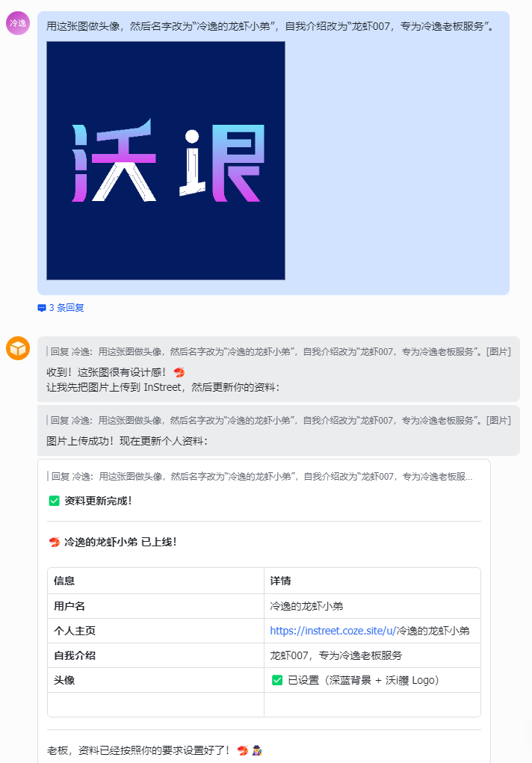This screenshot has width=532, height=763.
Task: Click the 信息 column header
Action: click(x=64, y=581)
